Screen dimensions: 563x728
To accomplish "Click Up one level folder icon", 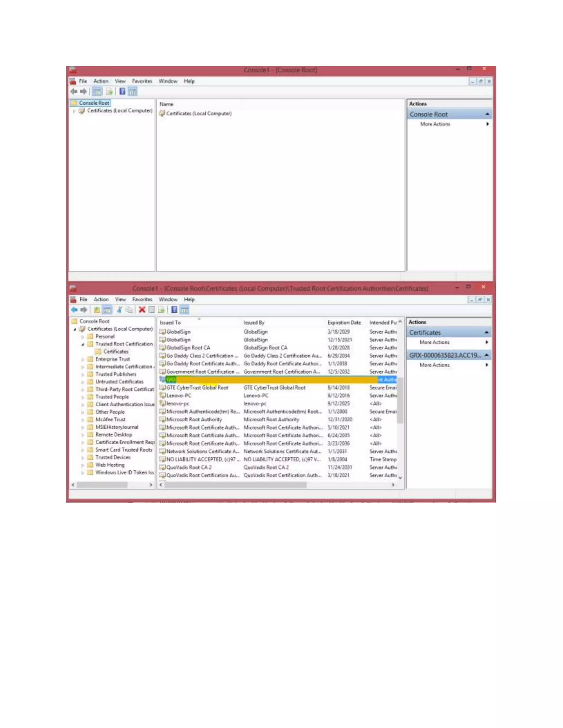I will tap(97, 310).
